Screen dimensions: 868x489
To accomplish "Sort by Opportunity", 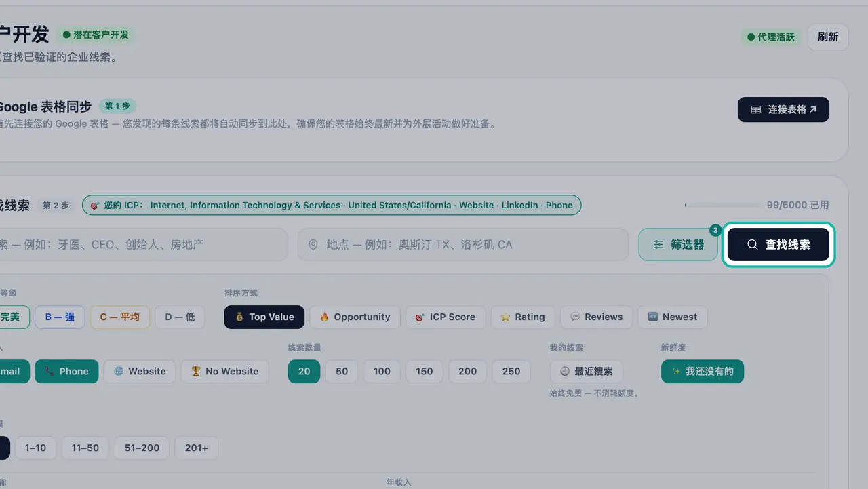I will [x=355, y=317].
